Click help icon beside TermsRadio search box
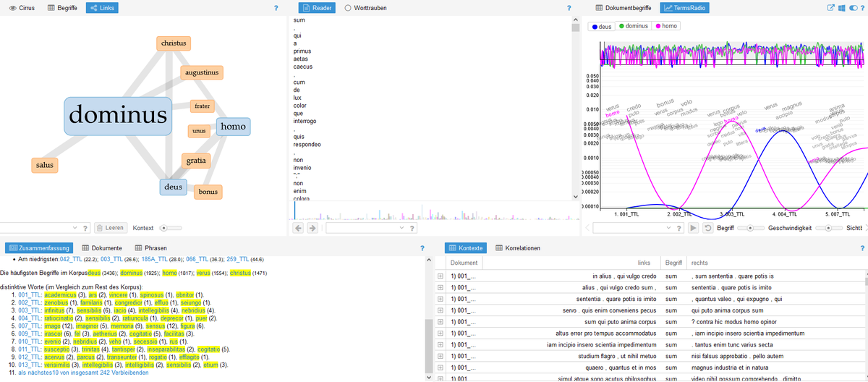The image size is (868, 382). pyautogui.click(x=679, y=228)
